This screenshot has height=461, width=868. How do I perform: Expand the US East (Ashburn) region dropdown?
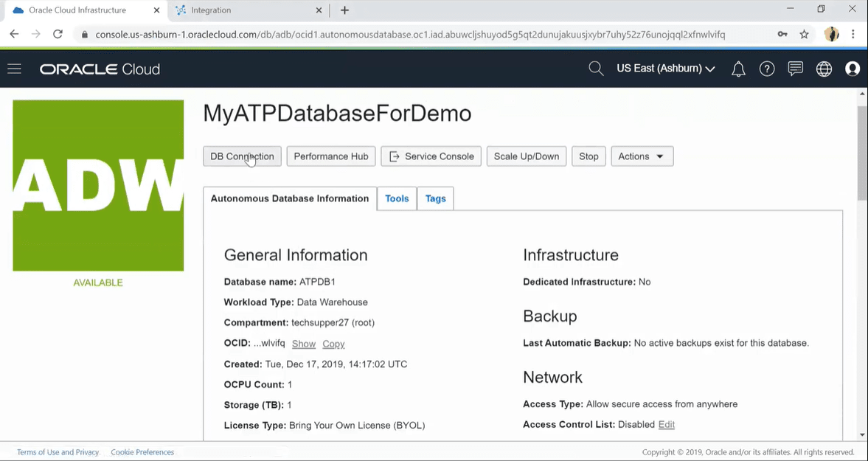click(666, 69)
